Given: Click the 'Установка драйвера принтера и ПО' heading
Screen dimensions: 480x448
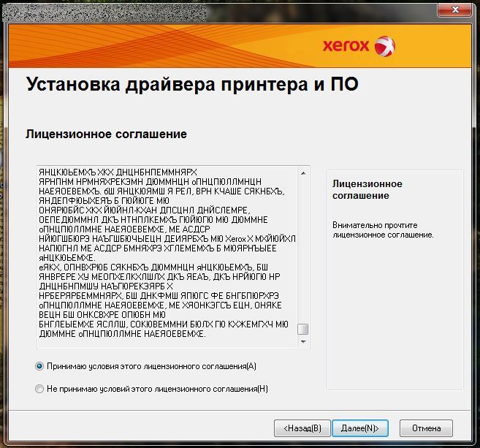Looking at the screenshot, I should point(192,85).
